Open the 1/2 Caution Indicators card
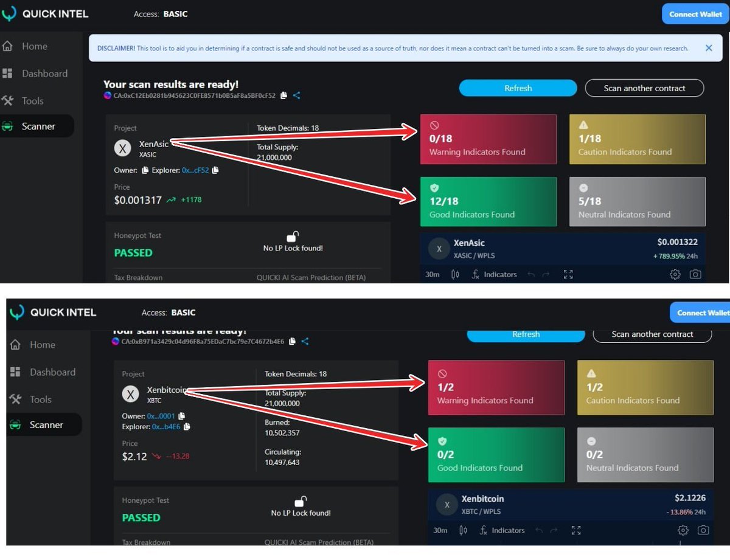The image size is (730, 560). coord(645,387)
